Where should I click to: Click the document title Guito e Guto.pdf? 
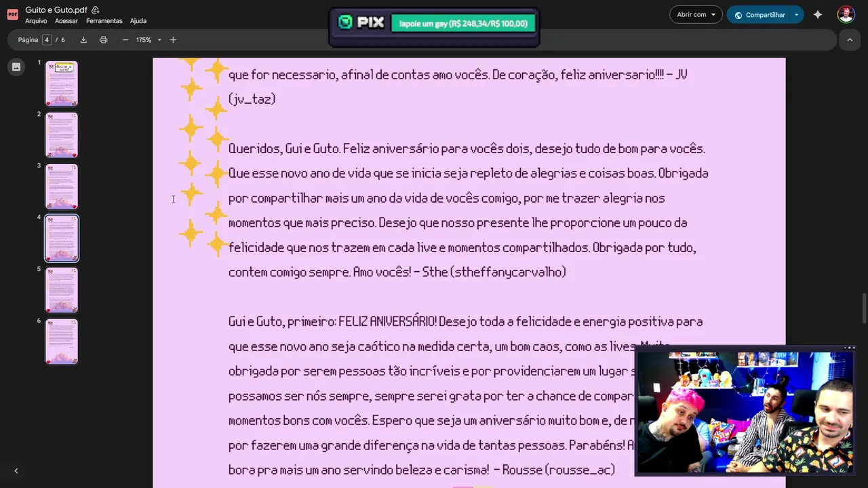56,10
